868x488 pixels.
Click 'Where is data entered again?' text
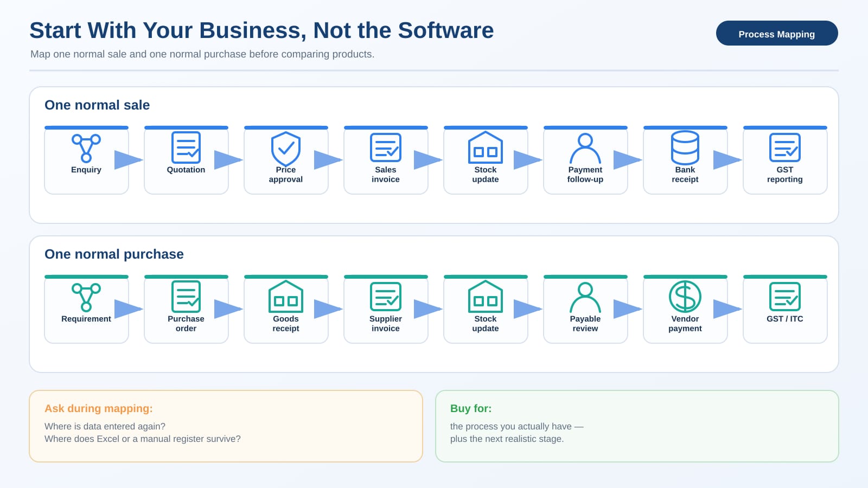pyautogui.click(x=105, y=426)
